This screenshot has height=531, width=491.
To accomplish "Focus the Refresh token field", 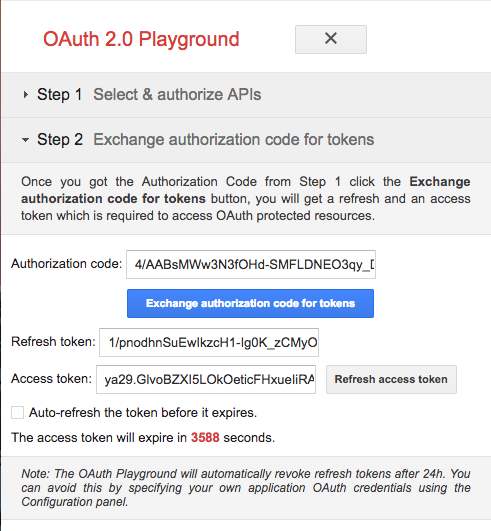I will tap(209, 342).
